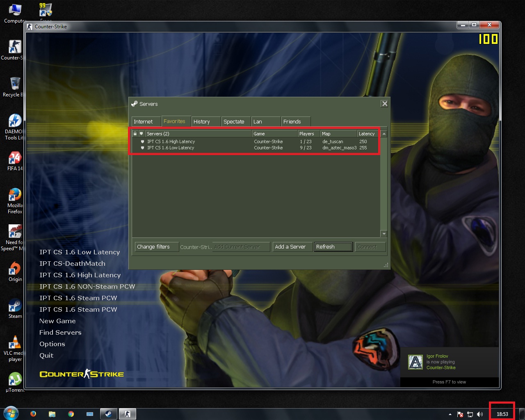The width and height of the screenshot is (525, 420).
Task: Open the Origin desktop shortcut
Action: pyautogui.click(x=15, y=272)
